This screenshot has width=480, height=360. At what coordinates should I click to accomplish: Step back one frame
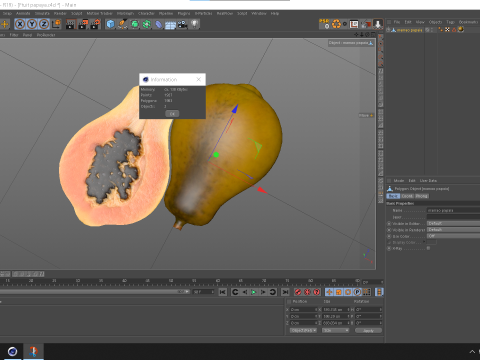245,292
